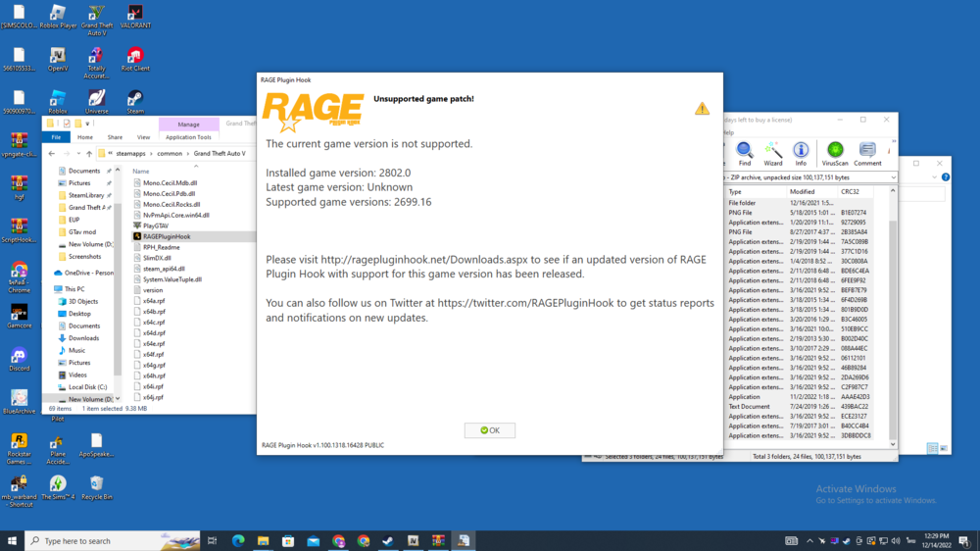Image resolution: width=980 pixels, height=551 pixels.
Task: Click Back arrow in File Explorer
Action: click(52, 153)
